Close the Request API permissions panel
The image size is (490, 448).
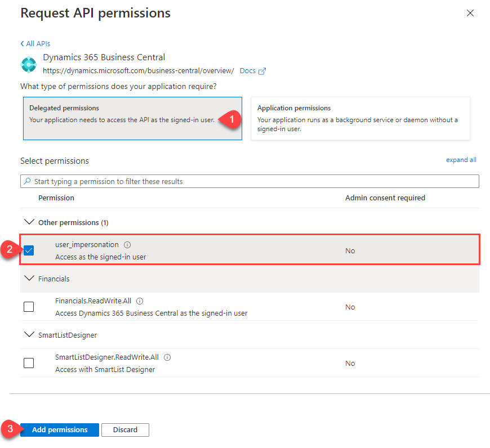[470, 13]
